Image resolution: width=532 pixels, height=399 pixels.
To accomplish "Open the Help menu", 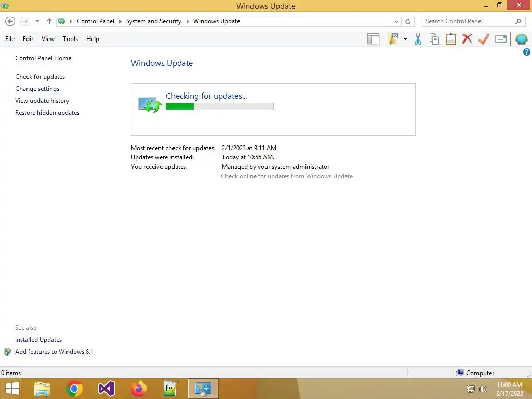I will tap(92, 39).
